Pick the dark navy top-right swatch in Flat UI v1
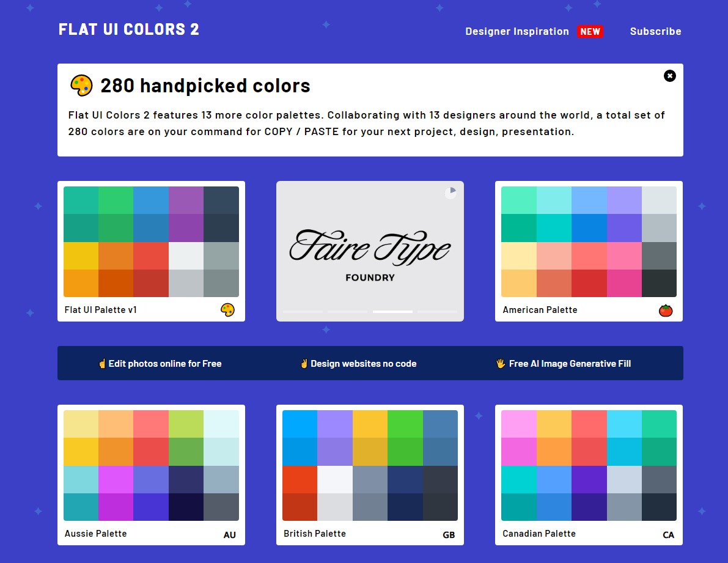728x563 pixels. (221, 200)
